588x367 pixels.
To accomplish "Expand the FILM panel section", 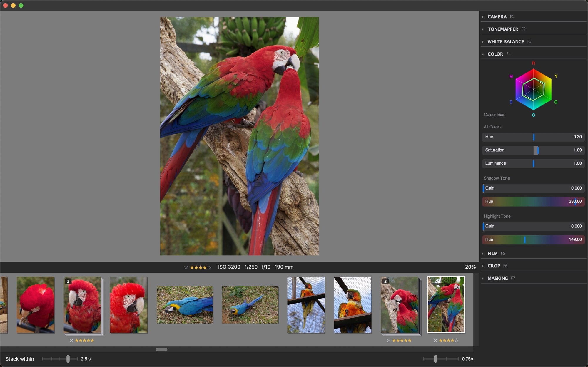I will click(x=492, y=253).
